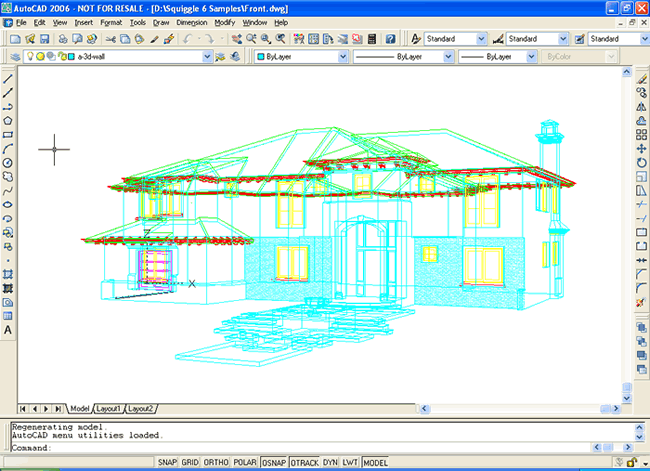Toggle LWT lineweight display

click(350, 462)
